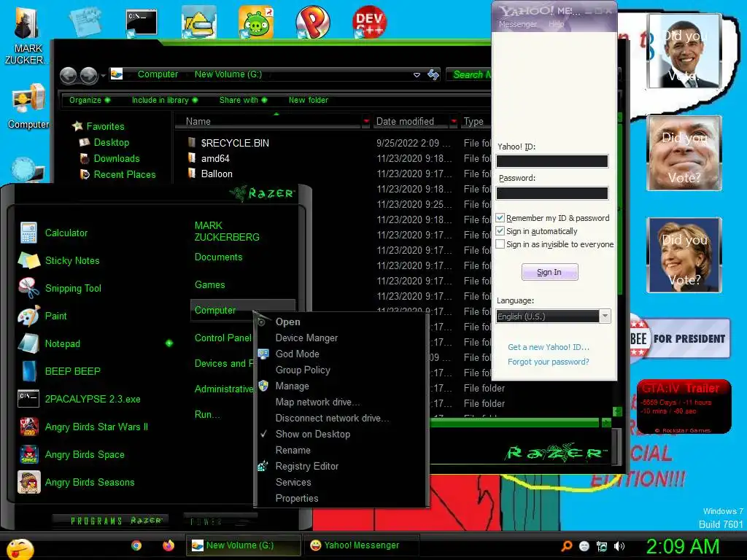
Task: Click the 2:09 AM taskbar clock
Action: pos(682,546)
